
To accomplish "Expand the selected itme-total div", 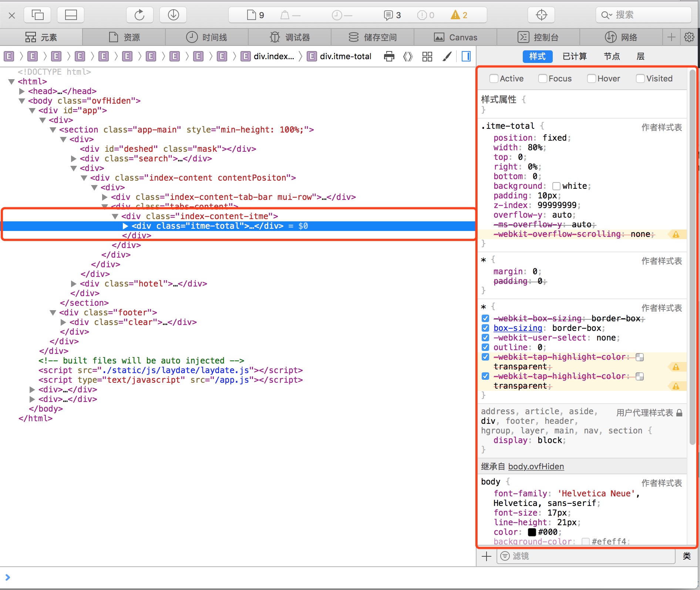I will tap(125, 226).
